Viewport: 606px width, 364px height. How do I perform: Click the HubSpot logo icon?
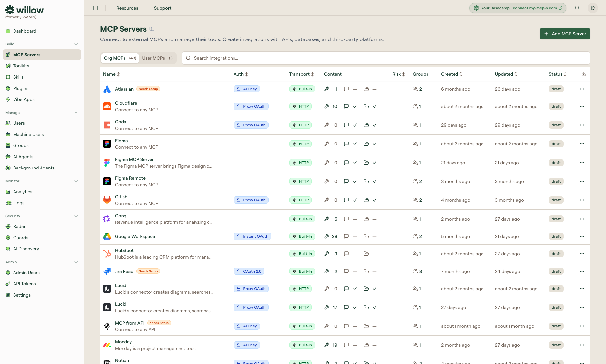[x=107, y=254]
